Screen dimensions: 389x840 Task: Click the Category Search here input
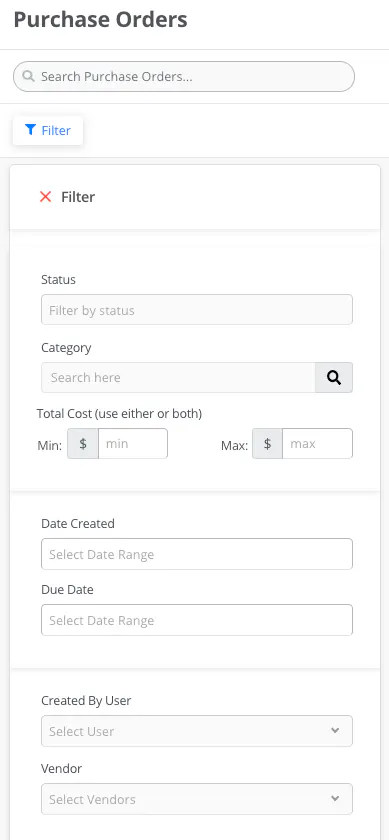click(x=178, y=378)
